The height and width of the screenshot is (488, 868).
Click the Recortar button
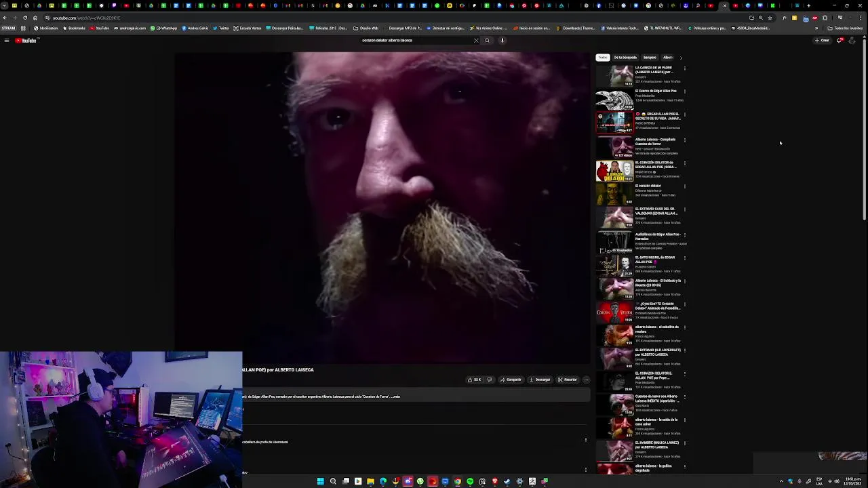[568, 380]
